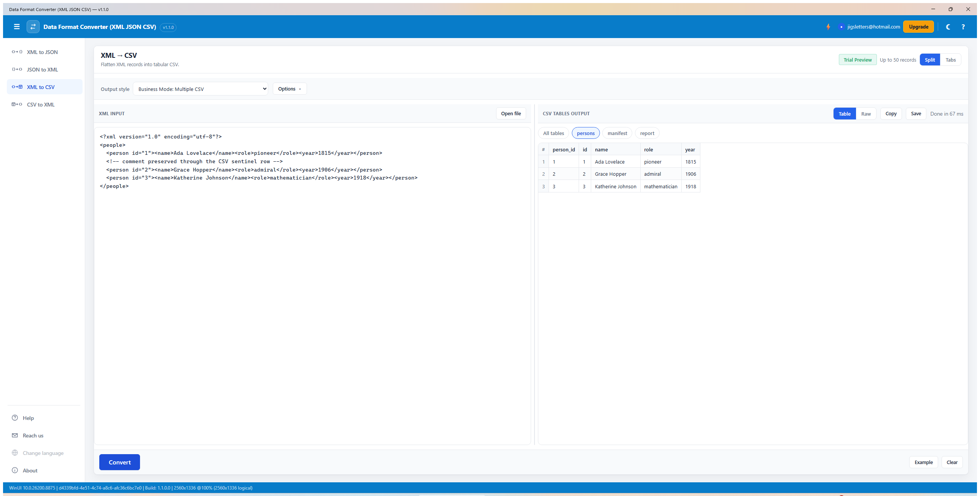This screenshot has width=980, height=496.
Task: Click the Trial Preview badge
Action: (x=857, y=60)
